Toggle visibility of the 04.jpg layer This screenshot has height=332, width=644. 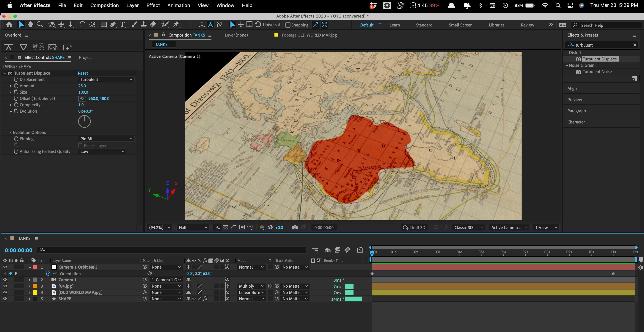pyautogui.click(x=5, y=286)
